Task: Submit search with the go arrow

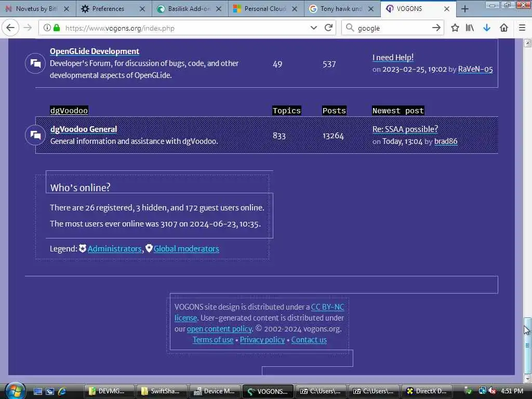Action: tap(436, 28)
